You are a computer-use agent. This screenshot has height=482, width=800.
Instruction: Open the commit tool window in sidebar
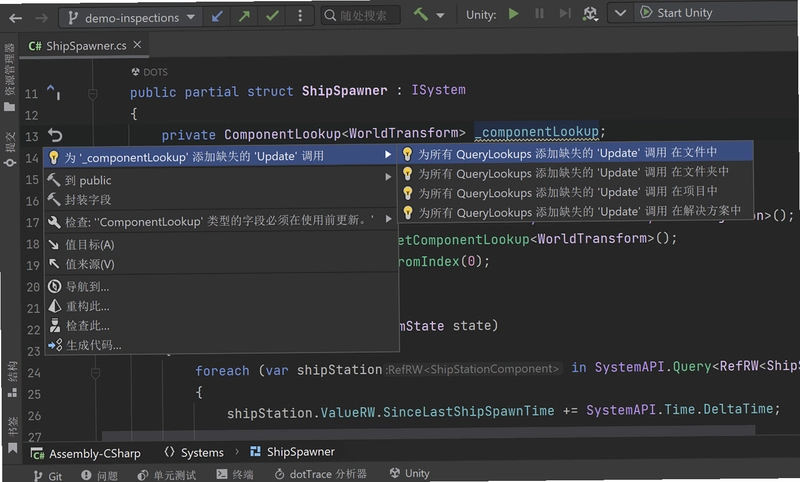point(10,149)
